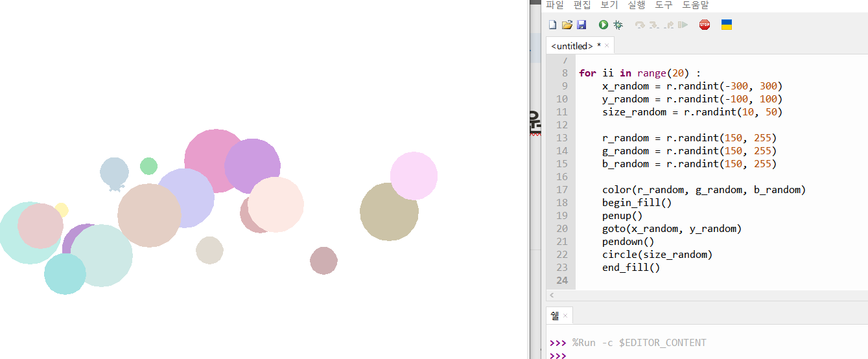Click the "x_random = r.randint(-300, 300)" line

pyautogui.click(x=692, y=86)
